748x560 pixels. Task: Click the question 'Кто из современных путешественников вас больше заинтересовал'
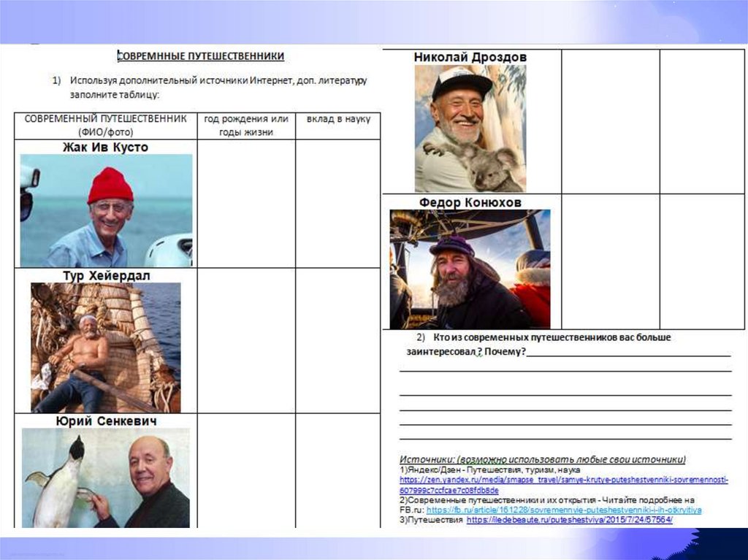pos(538,345)
